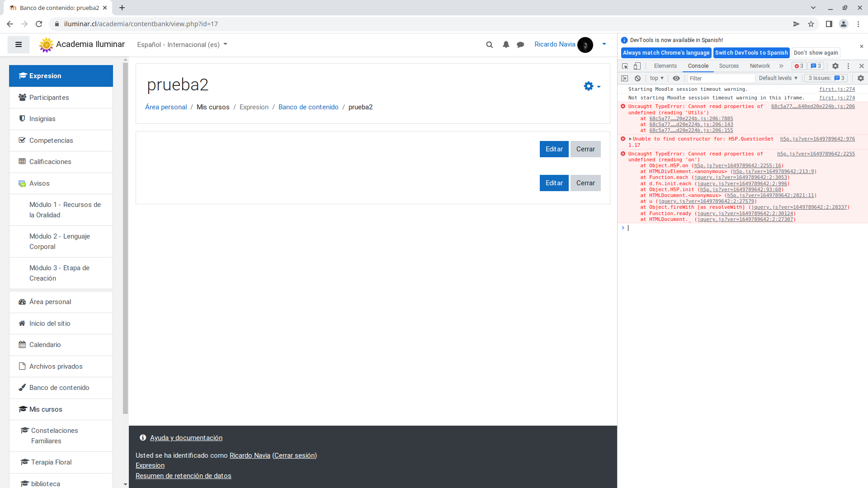Open Ayuda y documentación footer link
The height and width of the screenshot is (488, 868).
coord(186,438)
